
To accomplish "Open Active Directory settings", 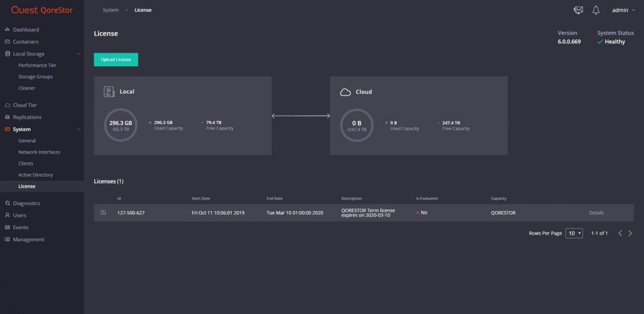I will [36, 175].
